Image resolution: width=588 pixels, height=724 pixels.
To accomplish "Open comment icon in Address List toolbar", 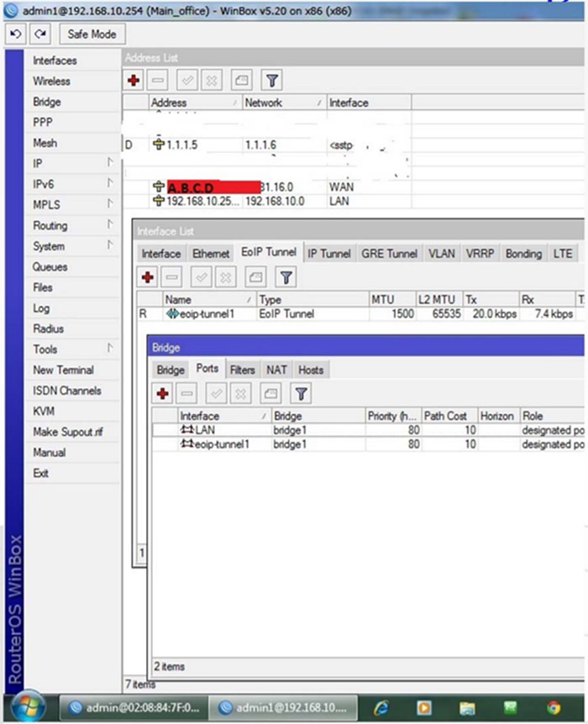I will (x=242, y=81).
